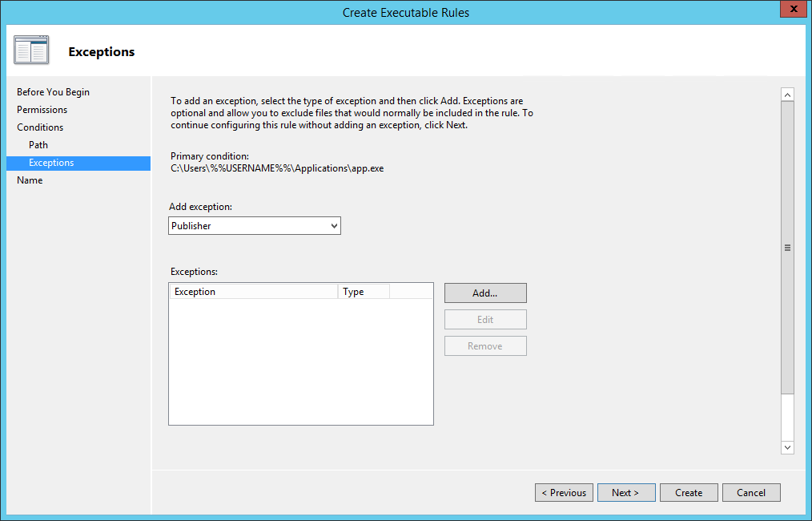Image resolution: width=812 pixels, height=521 pixels.
Task: Go to the Name step
Action: (30, 180)
